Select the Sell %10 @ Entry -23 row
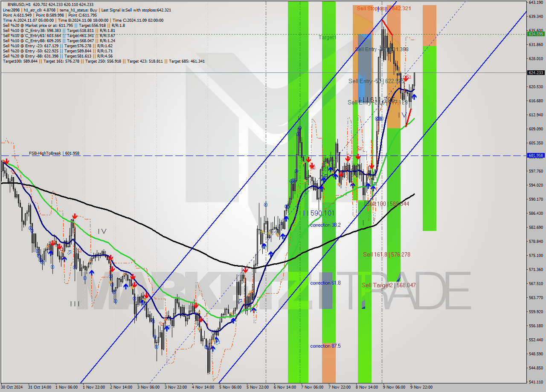Viewport: 546px width, 392px height. [x=58, y=46]
